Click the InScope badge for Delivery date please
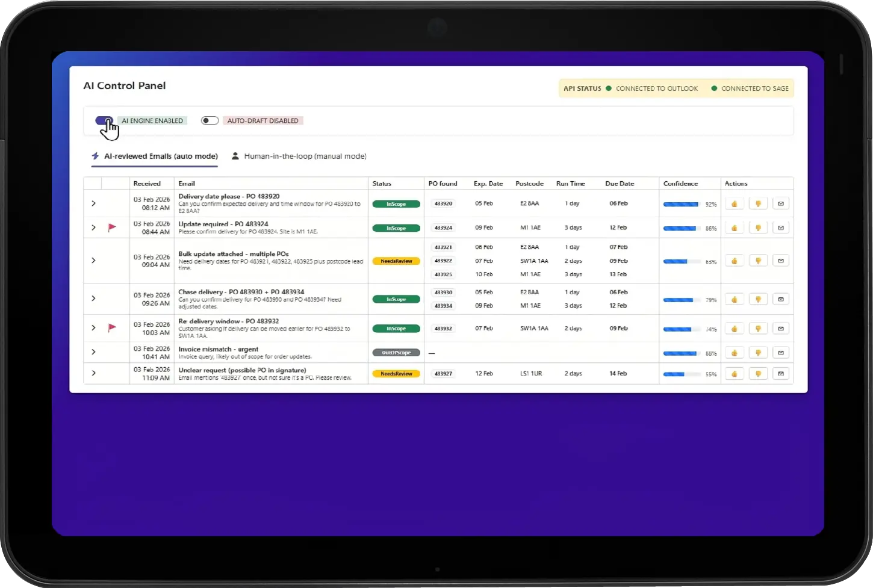This screenshot has height=588, width=873. (396, 204)
